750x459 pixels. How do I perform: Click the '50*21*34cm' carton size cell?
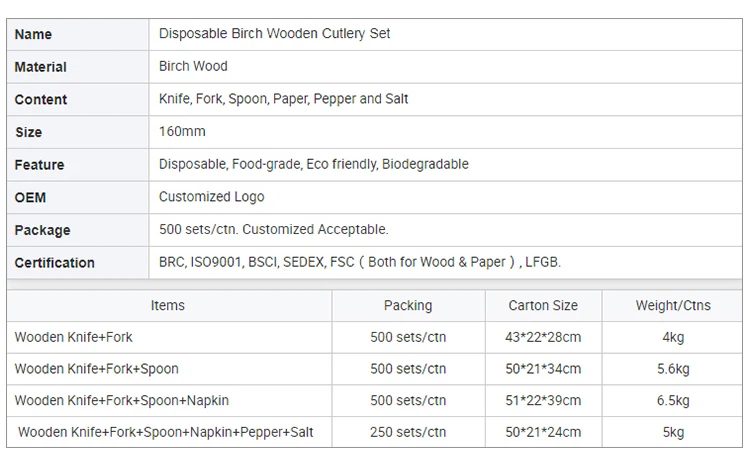(543, 369)
